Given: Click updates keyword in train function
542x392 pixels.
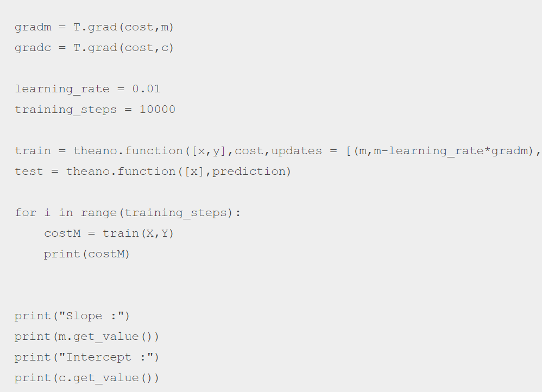Looking at the screenshot, I should coord(297,151).
